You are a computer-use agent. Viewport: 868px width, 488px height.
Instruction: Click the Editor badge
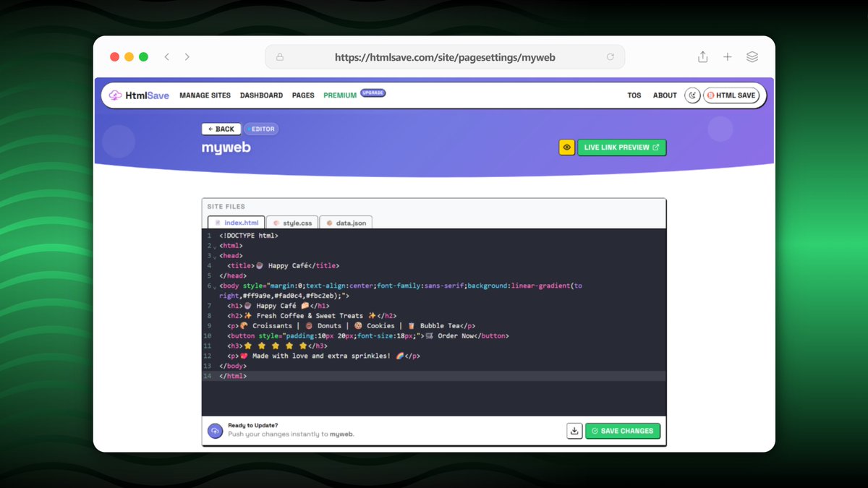[261, 129]
